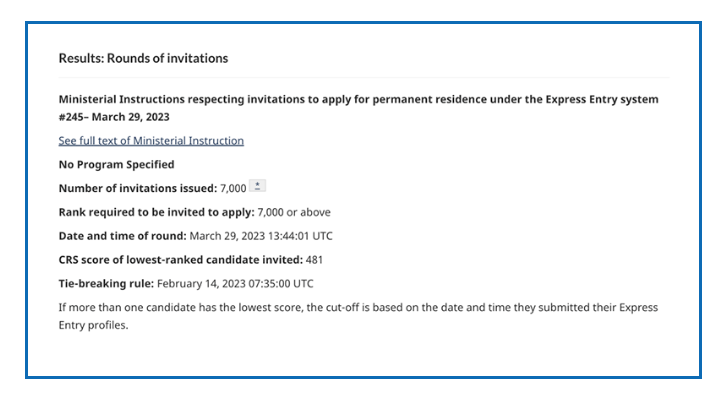Click the 7,000 or above rank value
Screen dimensions: 713x400
click(x=294, y=212)
